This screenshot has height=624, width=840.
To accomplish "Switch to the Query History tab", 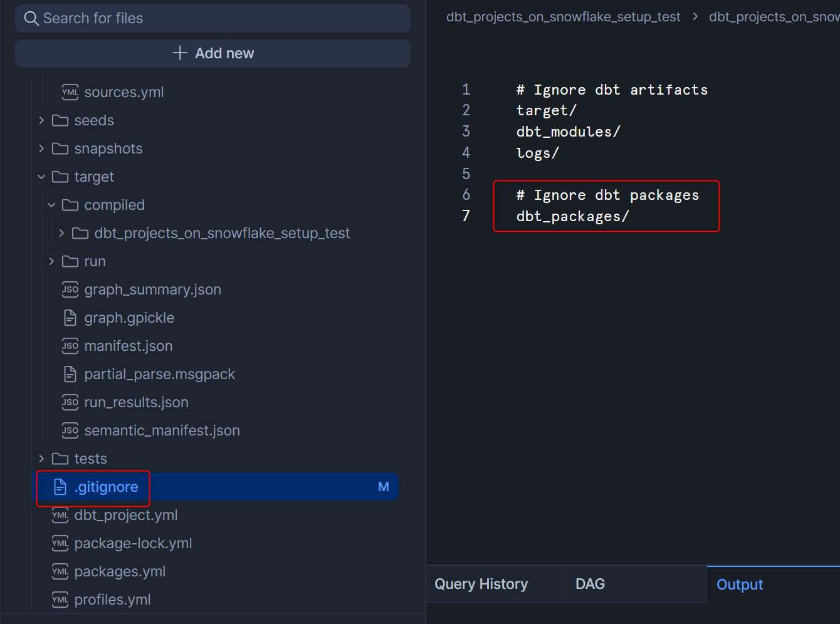I will tap(481, 584).
